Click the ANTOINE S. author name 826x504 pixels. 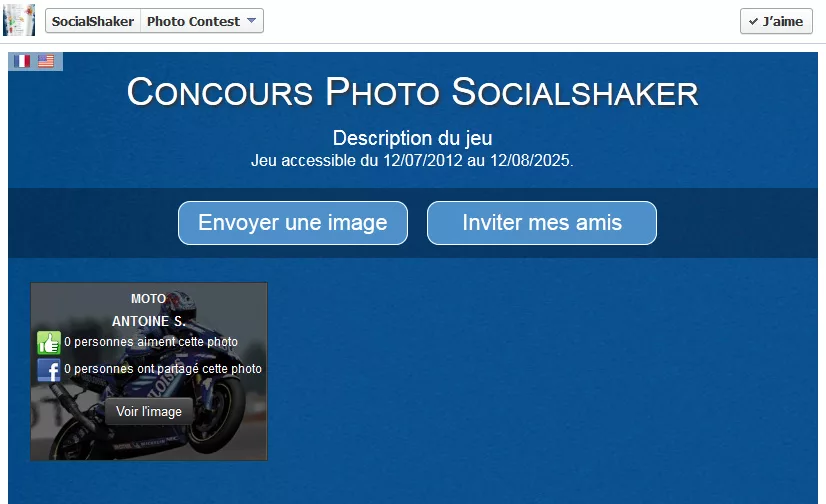click(x=149, y=321)
